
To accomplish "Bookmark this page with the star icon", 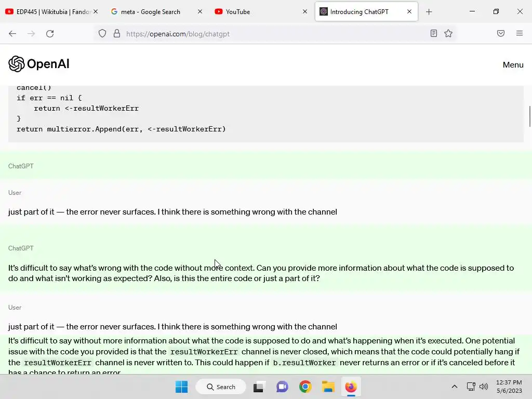I will (448, 33).
